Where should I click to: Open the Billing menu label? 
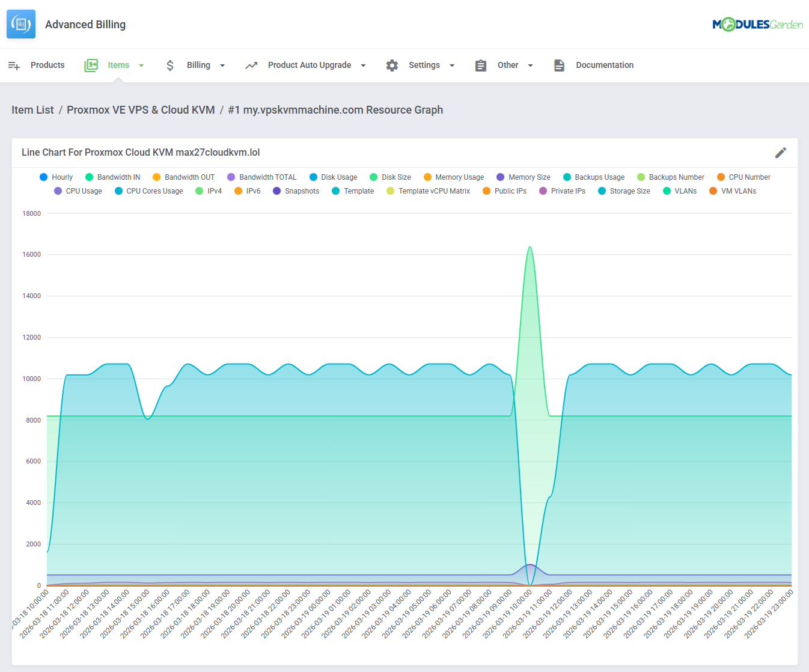198,65
